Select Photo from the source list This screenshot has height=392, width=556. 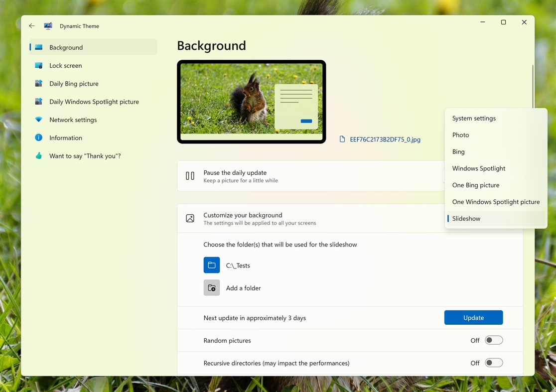460,134
